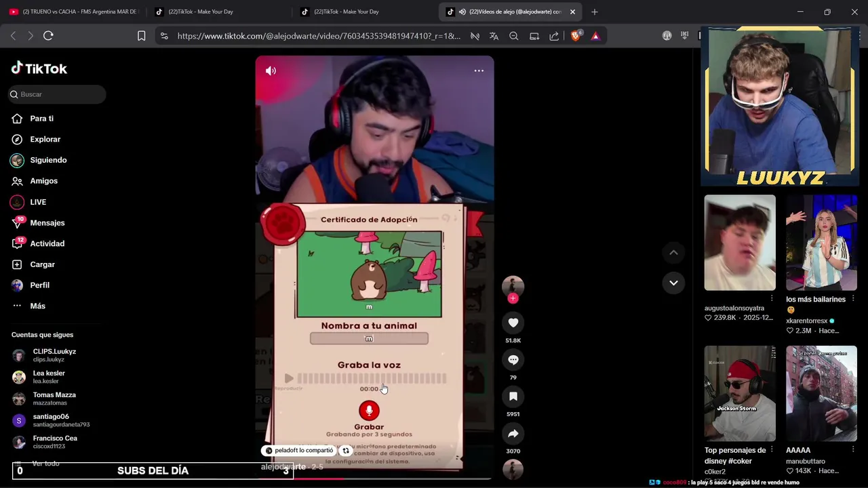Open the Para ti feed

(41, 119)
